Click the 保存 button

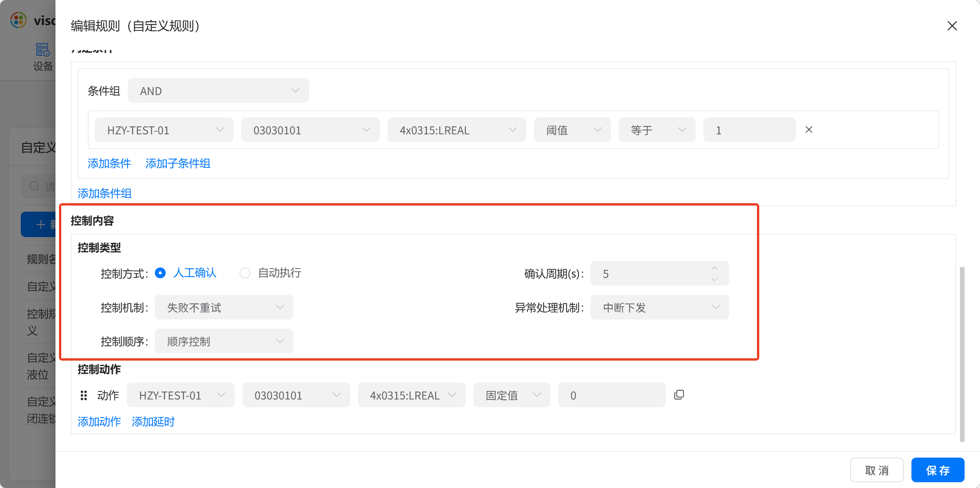coord(938,470)
